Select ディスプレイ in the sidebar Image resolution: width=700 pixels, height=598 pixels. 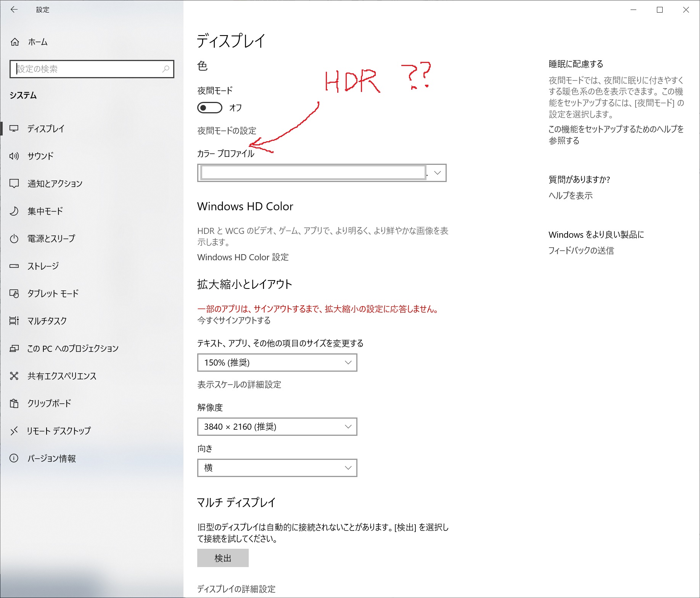tap(92, 129)
